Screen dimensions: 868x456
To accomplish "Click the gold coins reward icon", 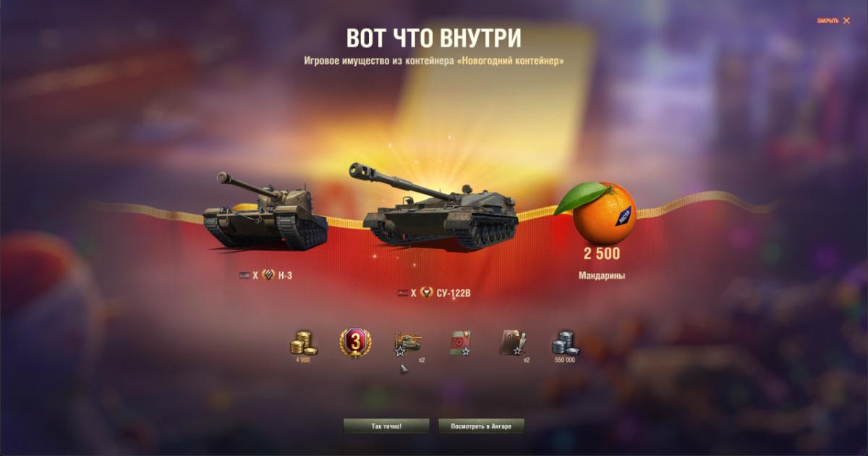I will (302, 342).
